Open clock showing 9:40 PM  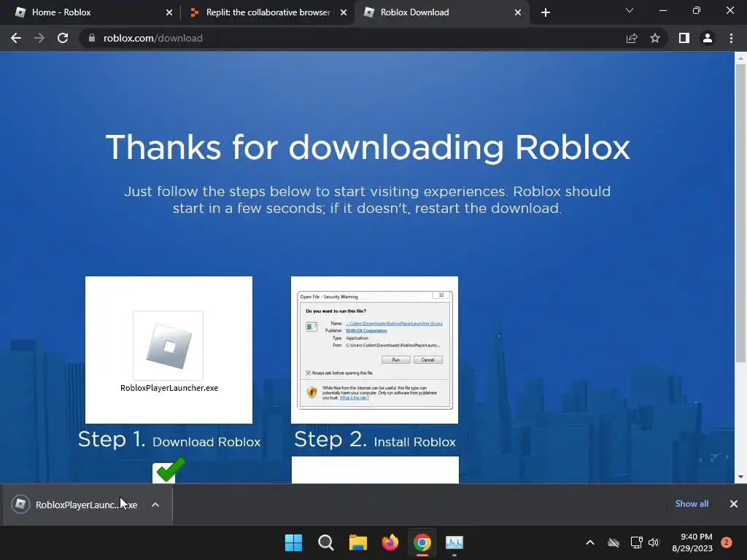coord(692,542)
